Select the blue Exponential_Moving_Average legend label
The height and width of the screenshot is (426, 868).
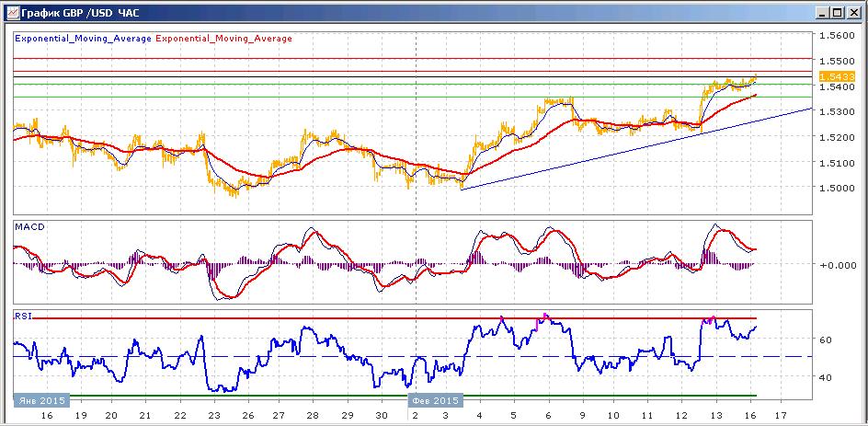[x=83, y=39]
